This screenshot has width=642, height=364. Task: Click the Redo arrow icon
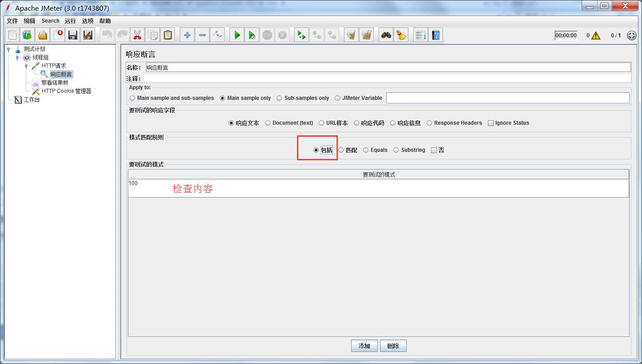click(122, 35)
